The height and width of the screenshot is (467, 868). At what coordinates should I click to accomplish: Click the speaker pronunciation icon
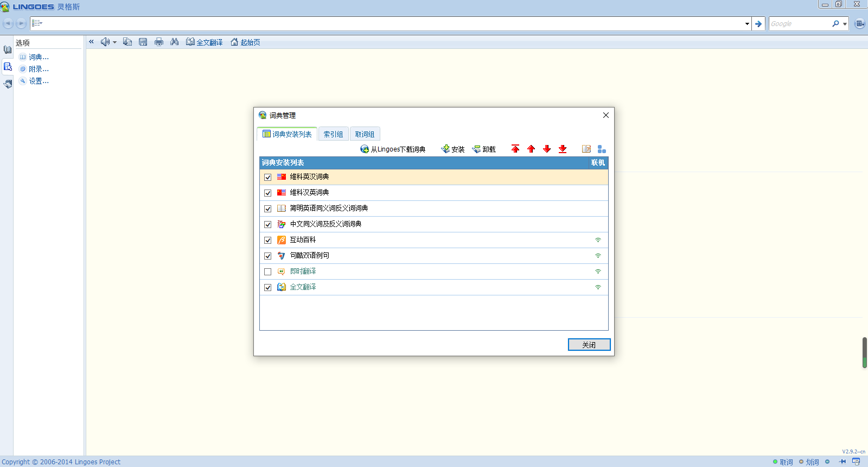point(105,42)
